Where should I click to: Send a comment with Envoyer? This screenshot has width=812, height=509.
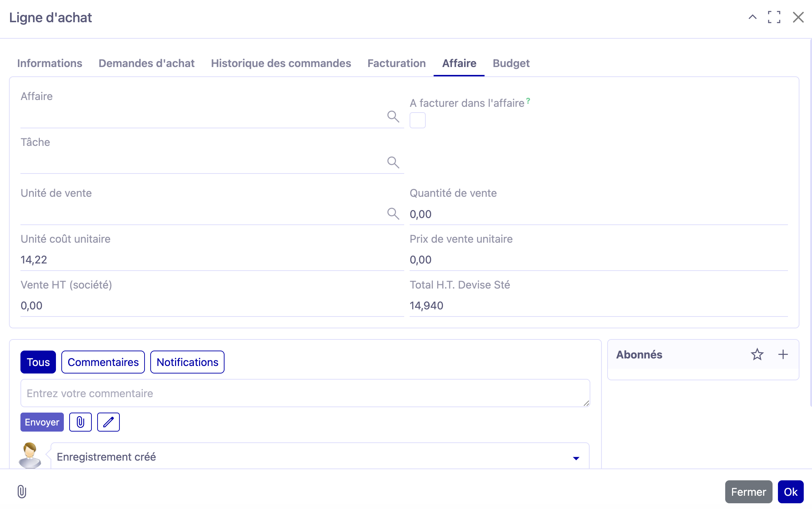[x=42, y=422]
